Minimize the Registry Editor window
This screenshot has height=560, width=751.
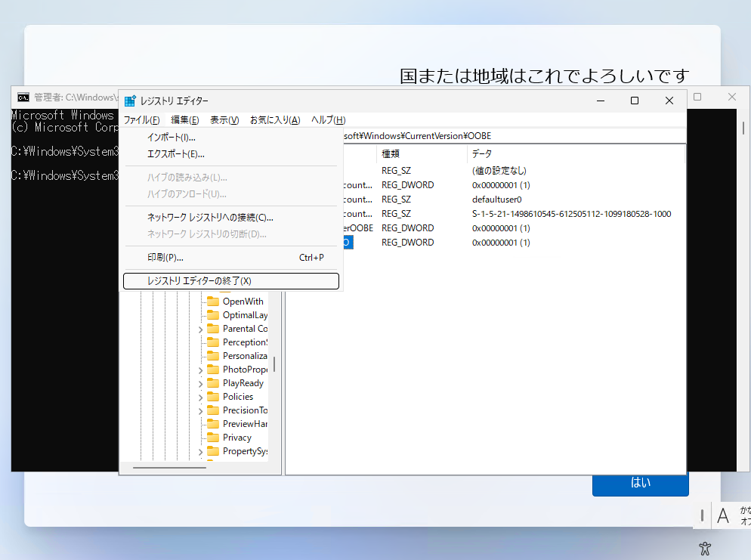pyautogui.click(x=601, y=101)
